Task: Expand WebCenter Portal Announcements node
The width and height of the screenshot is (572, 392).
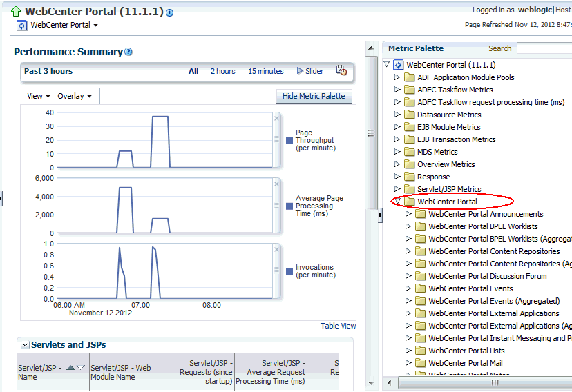Action: coord(408,213)
